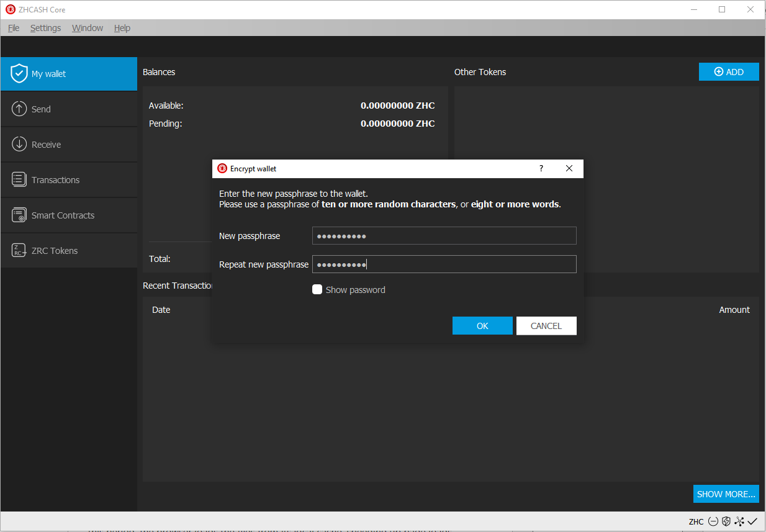Open the Help menu
The image size is (766, 532).
[122, 28]
